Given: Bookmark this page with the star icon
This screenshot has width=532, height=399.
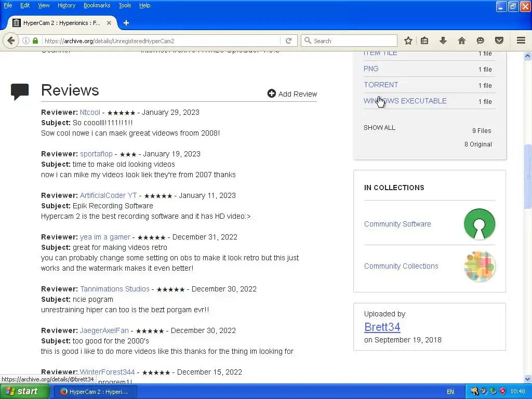Looking at the screenshot, I should pyautogui.click(x=408, y=41).
